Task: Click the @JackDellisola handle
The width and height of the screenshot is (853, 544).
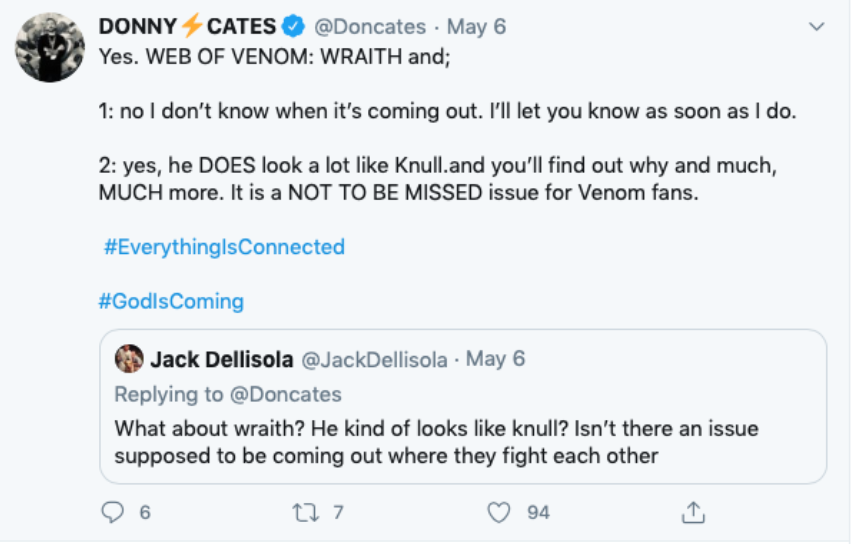Action: point(373,359)
